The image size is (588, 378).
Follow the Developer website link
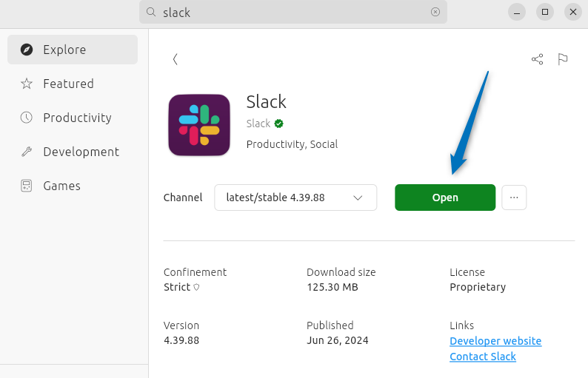[495, 341]
